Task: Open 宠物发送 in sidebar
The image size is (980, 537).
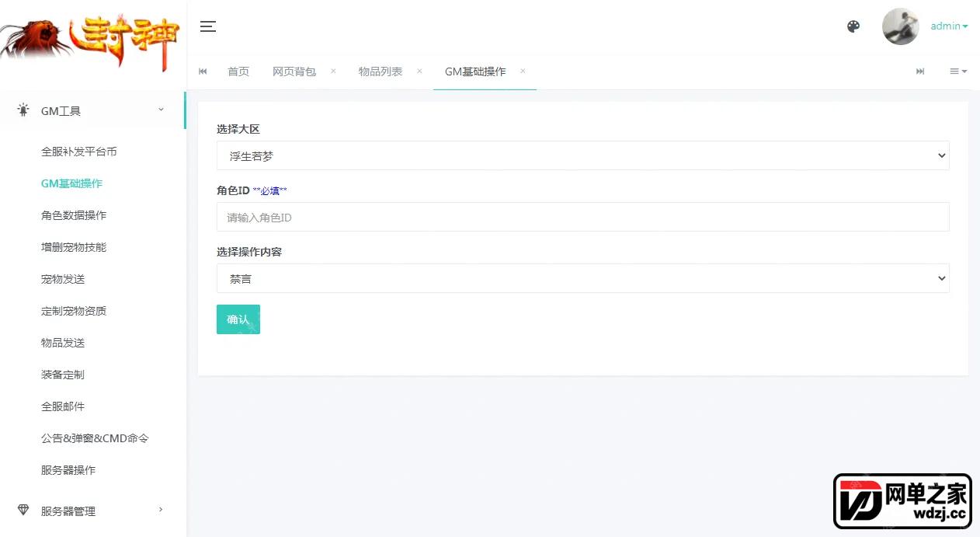Action: click(x=63, y=279)
